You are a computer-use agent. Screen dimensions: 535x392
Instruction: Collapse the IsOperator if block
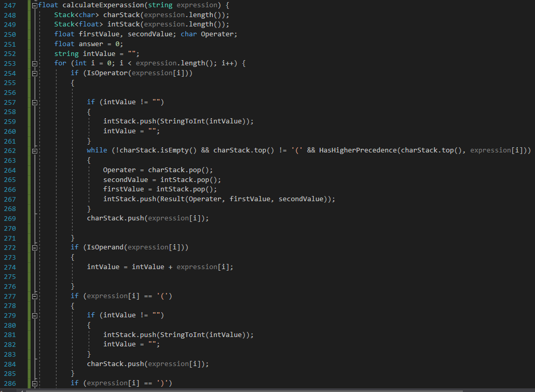(x=34, y=73)
